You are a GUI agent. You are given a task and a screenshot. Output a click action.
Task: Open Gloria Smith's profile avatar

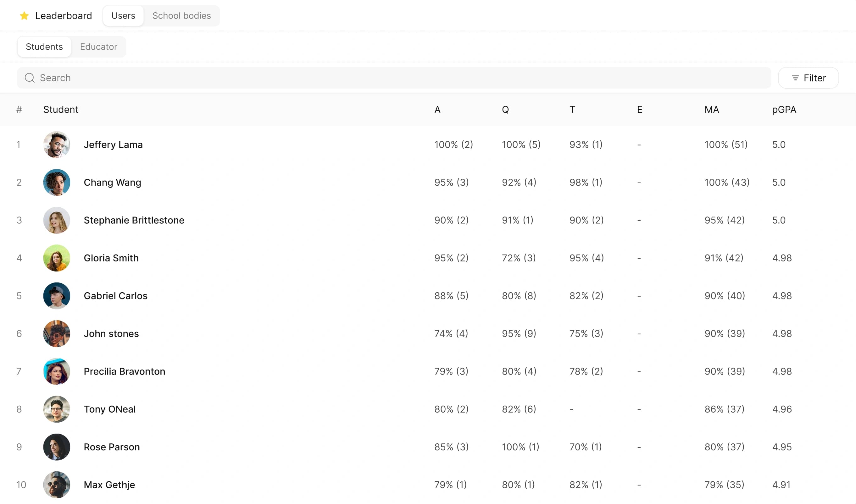[56, 258]
